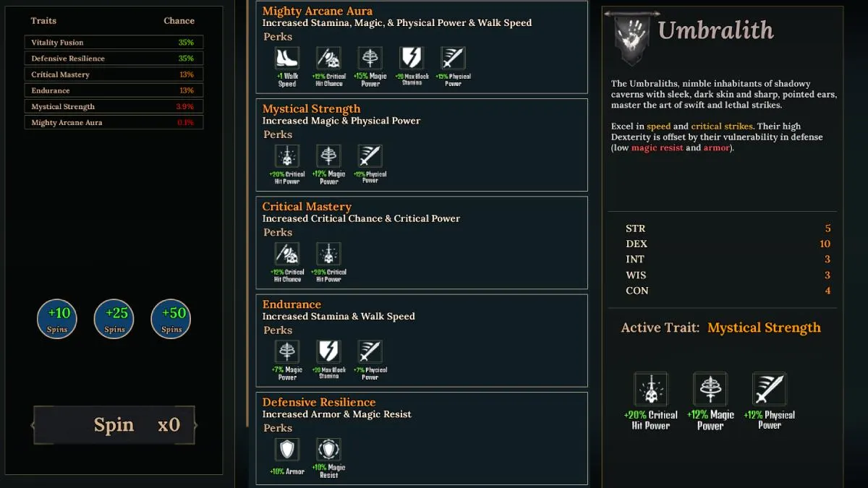Click the +15% Magic Power icon in Mighty Arcane Aura

370,59
